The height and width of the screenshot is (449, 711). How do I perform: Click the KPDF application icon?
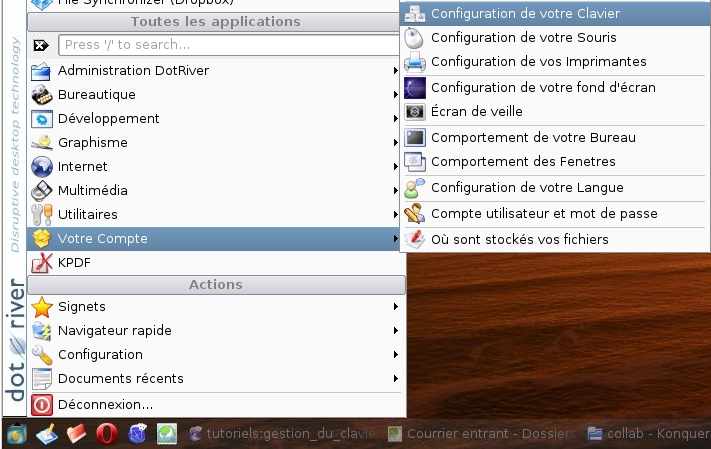(42, 263)
